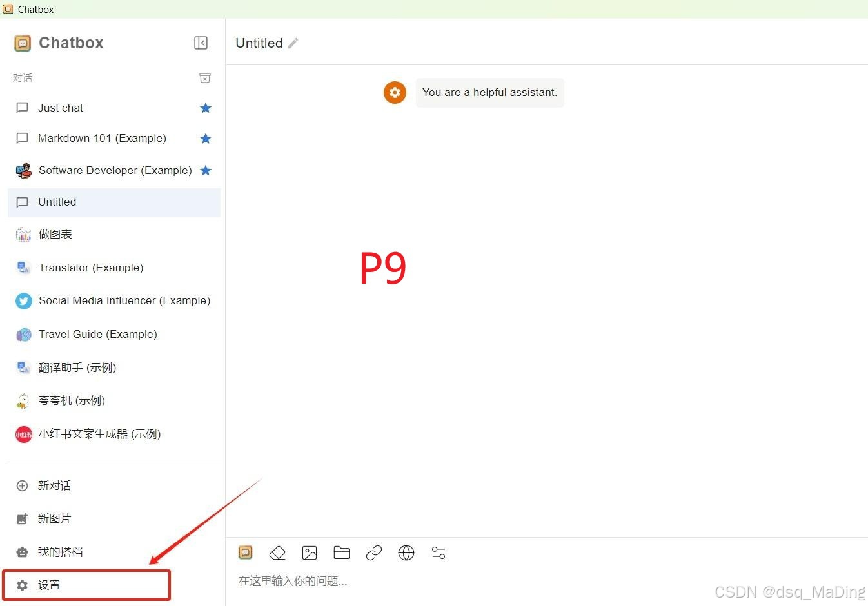This screenshot has height=606, width=868.
Task: Open the Just chat conversation
Action: (x=114, y=108)
